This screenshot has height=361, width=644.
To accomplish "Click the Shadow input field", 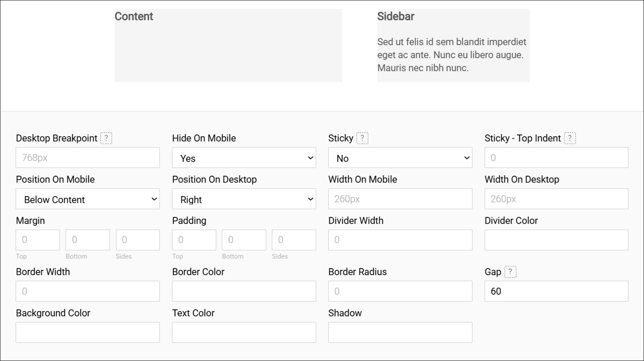I will [x=400, y=332].
